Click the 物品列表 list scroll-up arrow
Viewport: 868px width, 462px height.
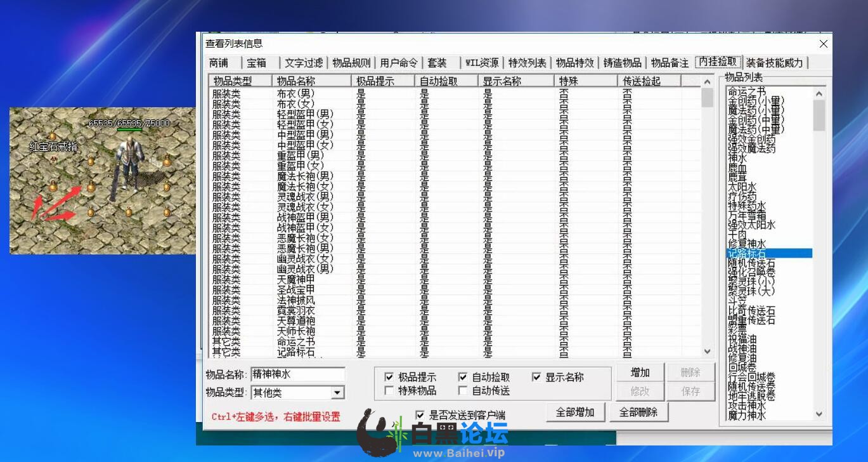point(819,94)
